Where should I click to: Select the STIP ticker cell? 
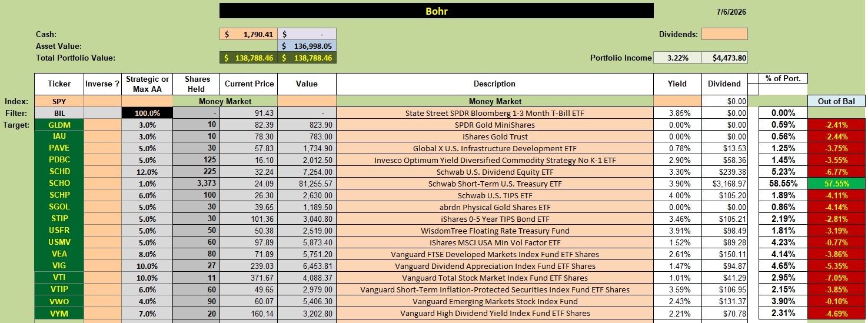59,219
